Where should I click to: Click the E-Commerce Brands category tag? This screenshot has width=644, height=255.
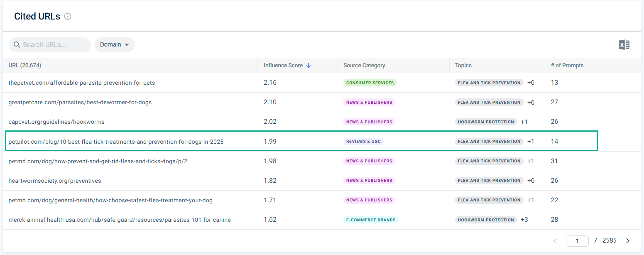pyautogui.click(x=371, y=220)
